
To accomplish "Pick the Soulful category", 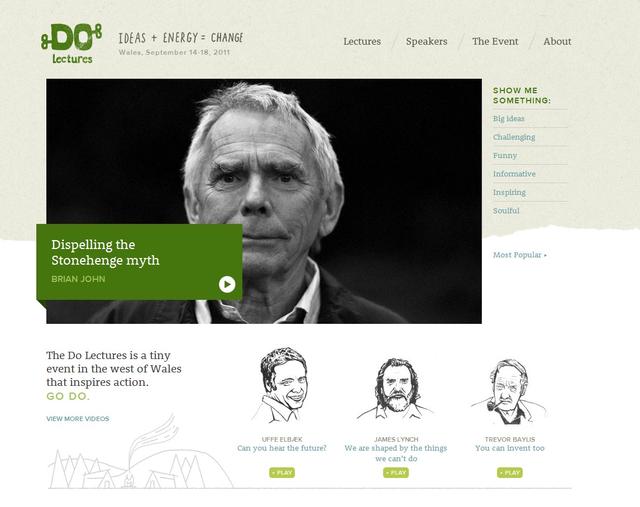I will click(x=506, y=211).
